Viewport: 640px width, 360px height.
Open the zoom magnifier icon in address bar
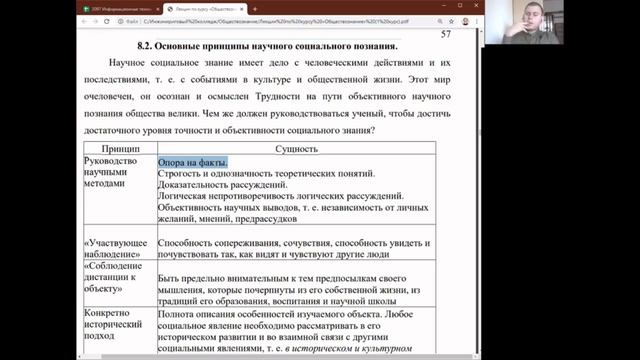(x=440, y=21)
